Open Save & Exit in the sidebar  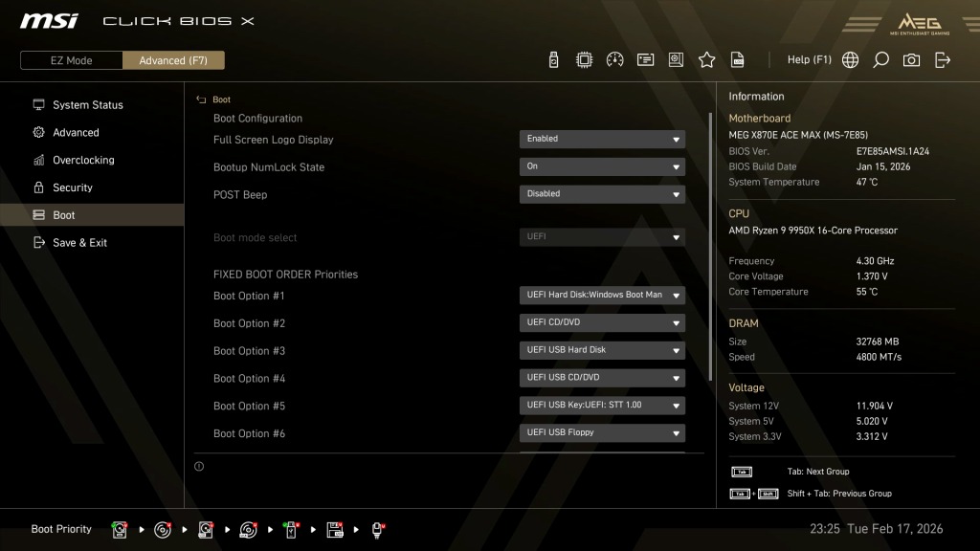coord(92,242)
